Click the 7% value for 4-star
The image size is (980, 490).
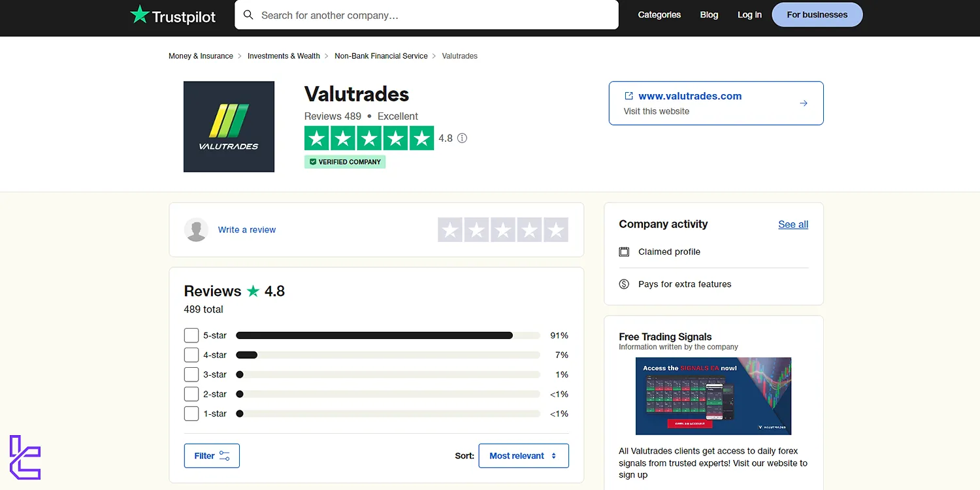coord(562,355)
